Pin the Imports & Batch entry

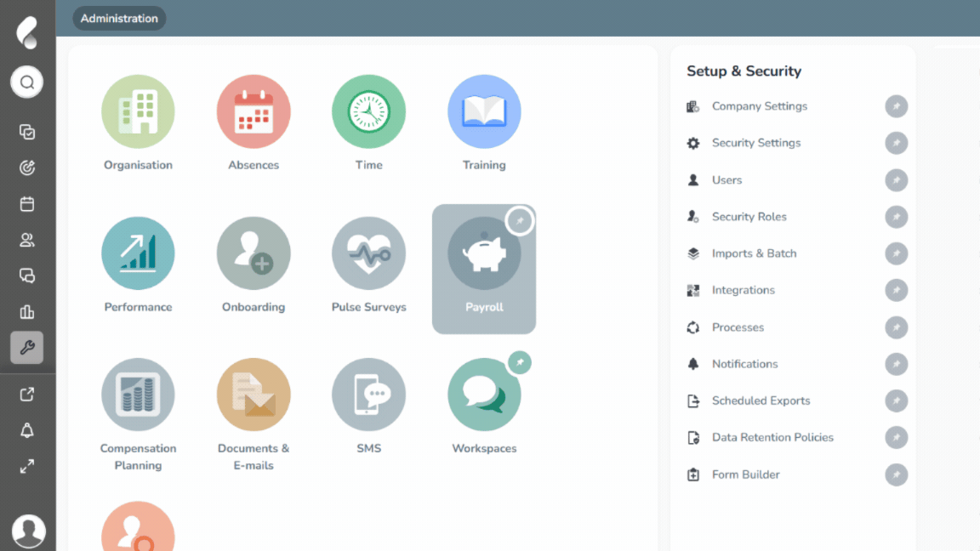(x=897, y=253)
